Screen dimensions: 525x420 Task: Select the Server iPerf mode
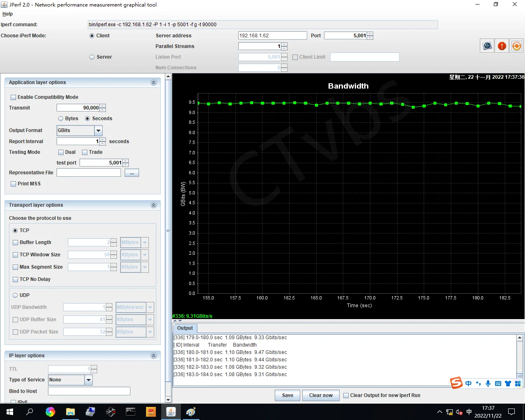coord(92,57)
